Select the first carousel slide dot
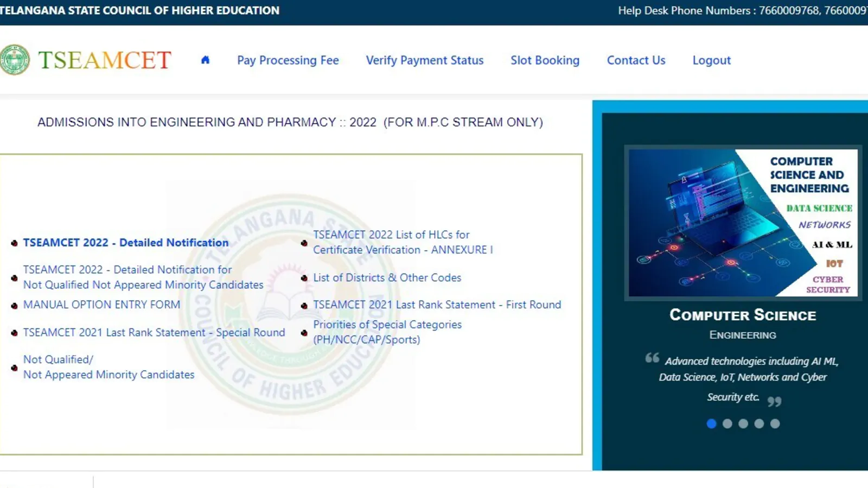This screenshot has width=868, height=488. (x=711, y=423)
